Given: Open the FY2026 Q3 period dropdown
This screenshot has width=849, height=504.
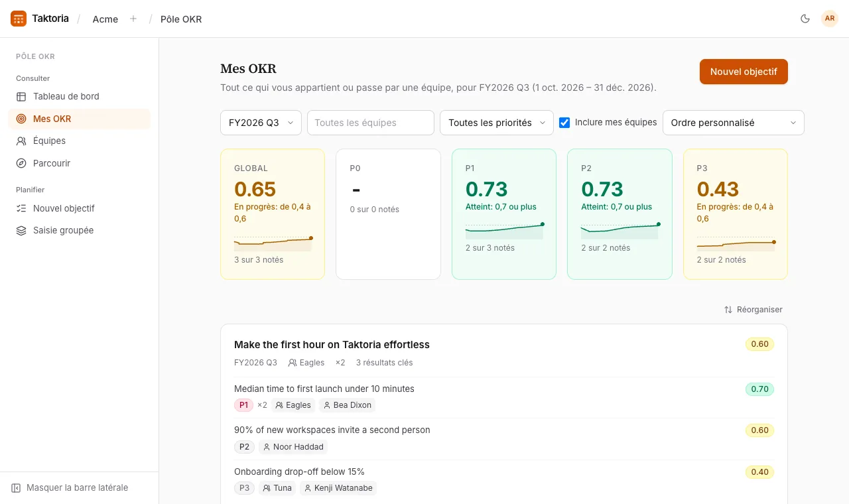Looking at the screenshot, I should 261,123.
